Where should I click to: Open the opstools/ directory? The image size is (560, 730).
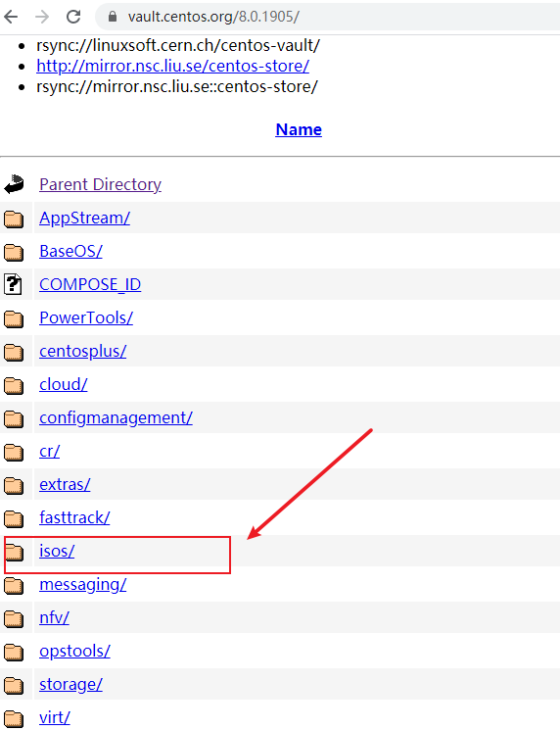coord(74,651)
